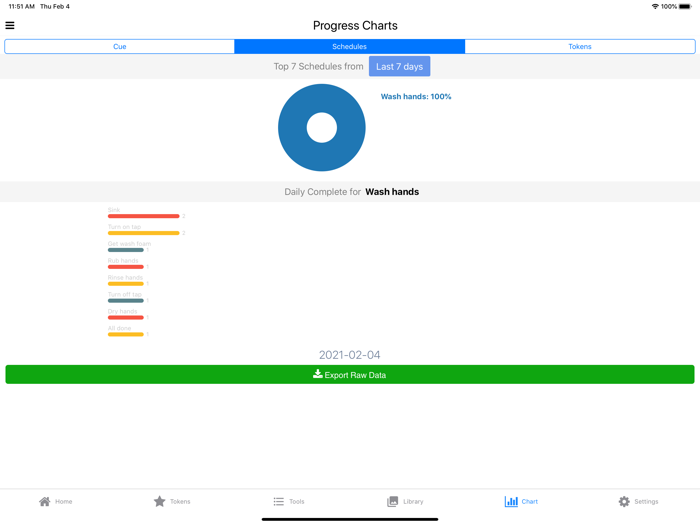Tap the Dry hands bar
The image size is (700, 525).
click(125, 318)
